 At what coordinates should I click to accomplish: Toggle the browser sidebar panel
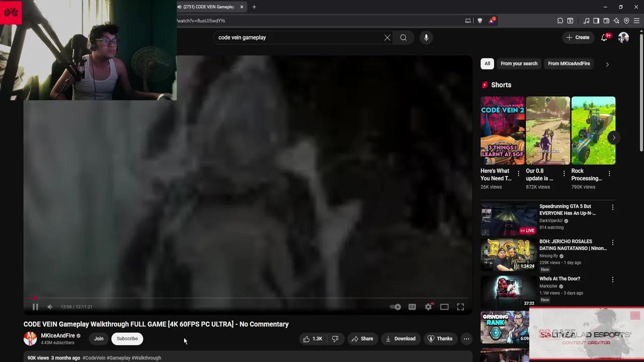[x=596, y=21]
